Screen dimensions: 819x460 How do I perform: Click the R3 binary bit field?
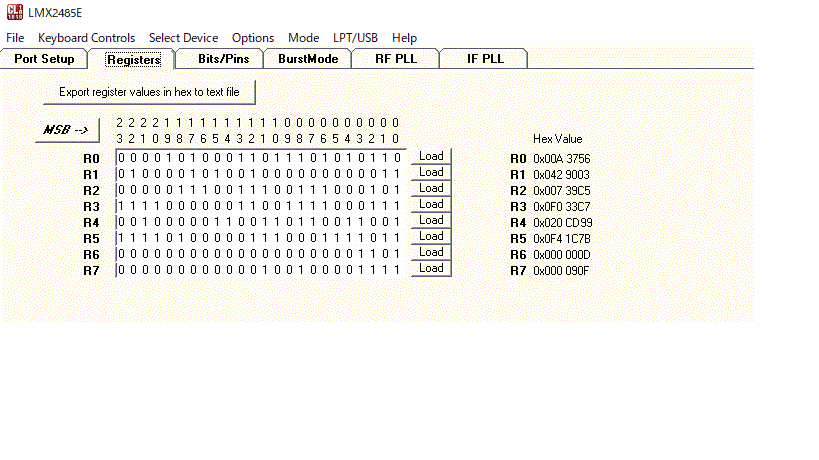[x=260, y=206]
